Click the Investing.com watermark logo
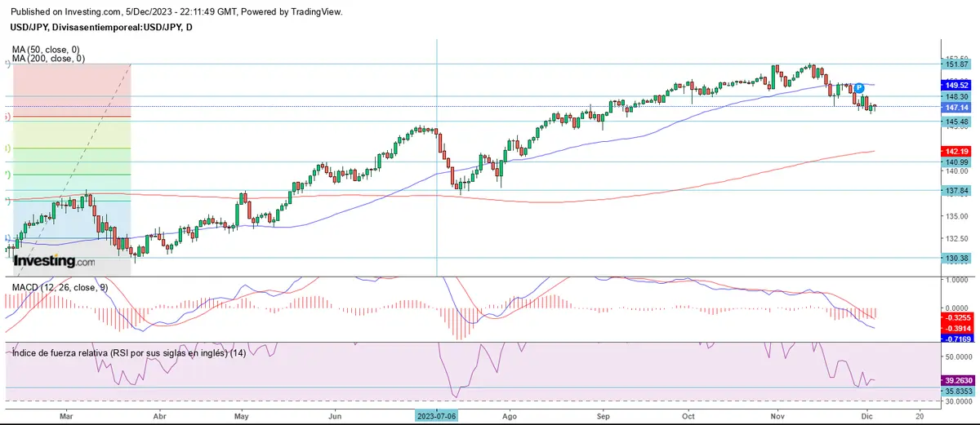The height and width of the screenshot is (425, 980). [54, 261]
